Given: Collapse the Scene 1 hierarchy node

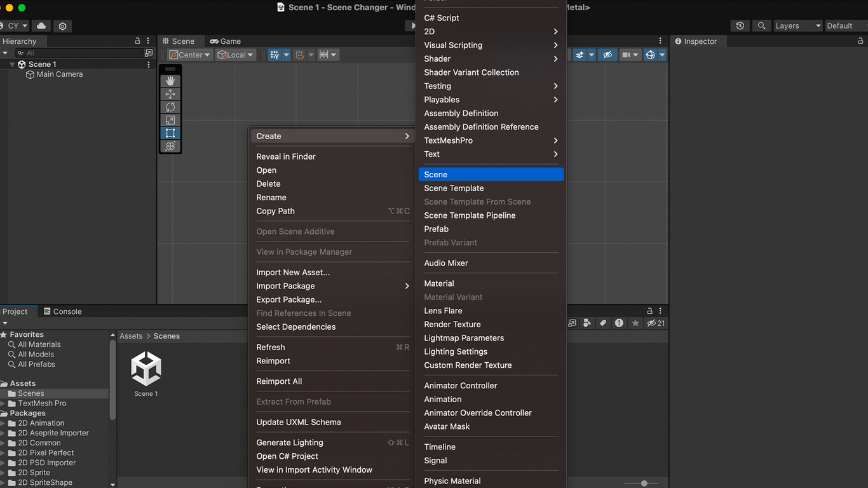Looking at the screenshot, I should tap(12, 64).
